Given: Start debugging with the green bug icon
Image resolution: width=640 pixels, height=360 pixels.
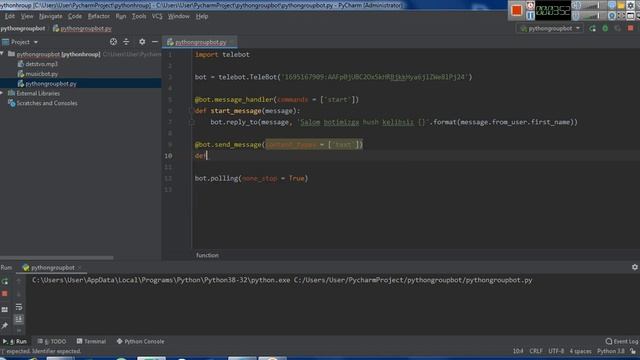Looking at the screenshot, I should click(x=605, y=29).
